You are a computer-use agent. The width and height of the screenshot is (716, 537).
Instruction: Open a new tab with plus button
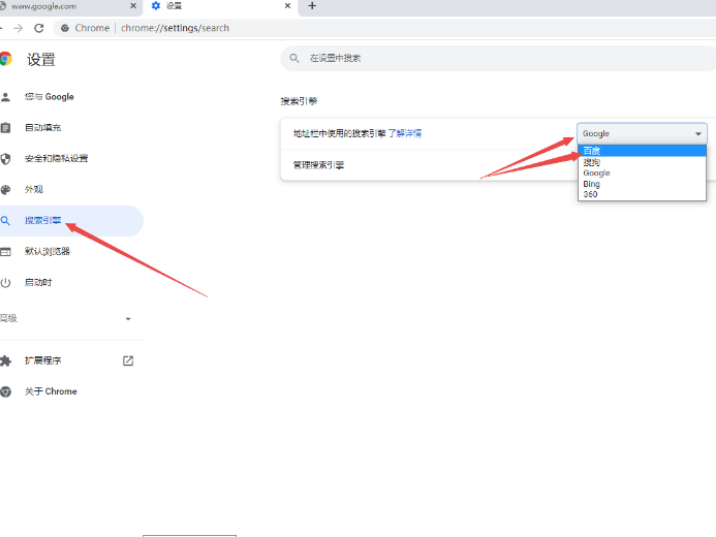coord(312,6)
